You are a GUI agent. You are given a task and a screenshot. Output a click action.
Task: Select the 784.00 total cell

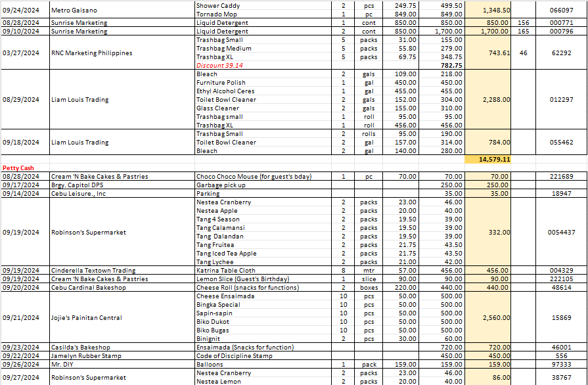coord(487,142)
